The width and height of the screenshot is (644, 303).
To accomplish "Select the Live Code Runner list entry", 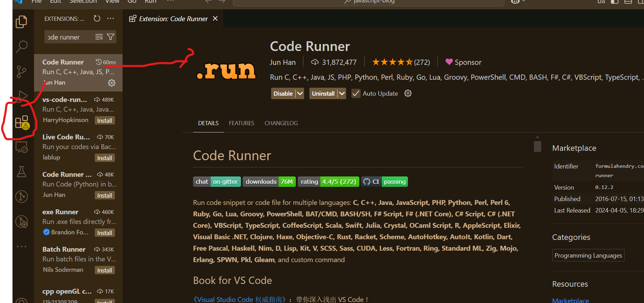I will pos(78,148).
